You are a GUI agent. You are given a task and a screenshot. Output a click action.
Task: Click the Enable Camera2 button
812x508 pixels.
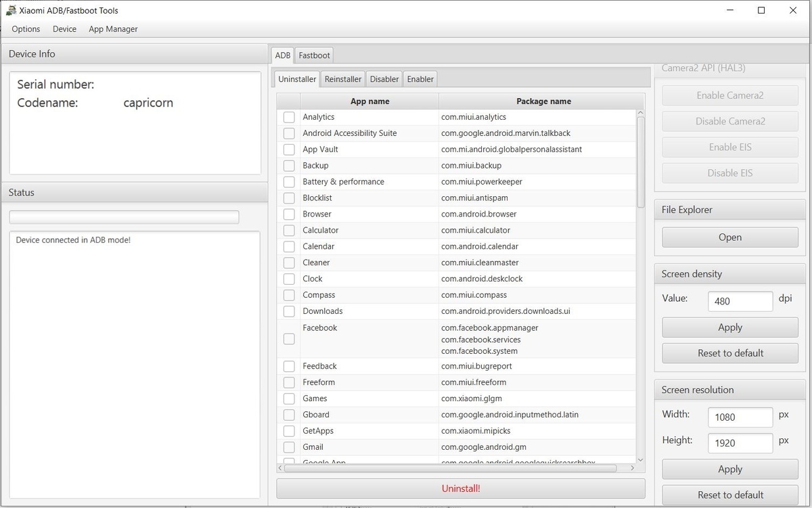[x=730, y=95]
